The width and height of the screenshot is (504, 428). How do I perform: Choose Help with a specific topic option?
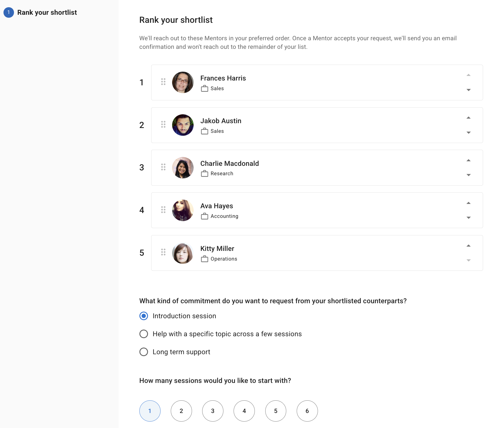(144, 334)
